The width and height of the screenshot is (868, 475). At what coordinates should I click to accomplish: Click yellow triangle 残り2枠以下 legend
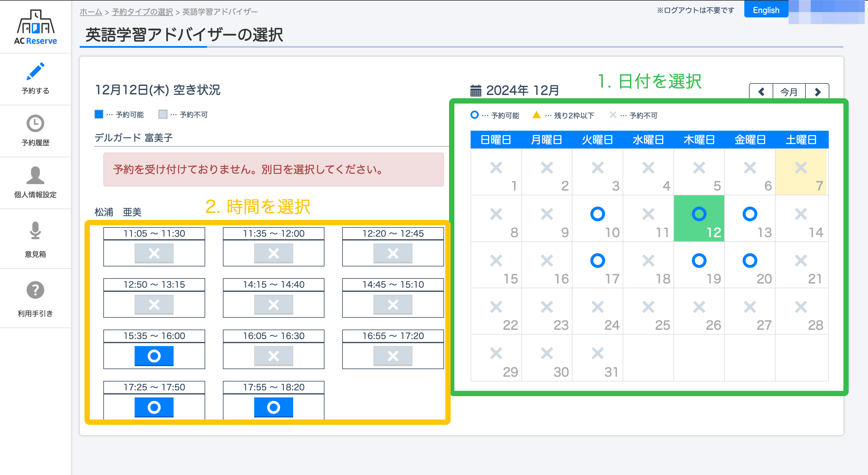pyautogui.click(x=536, y=115)
